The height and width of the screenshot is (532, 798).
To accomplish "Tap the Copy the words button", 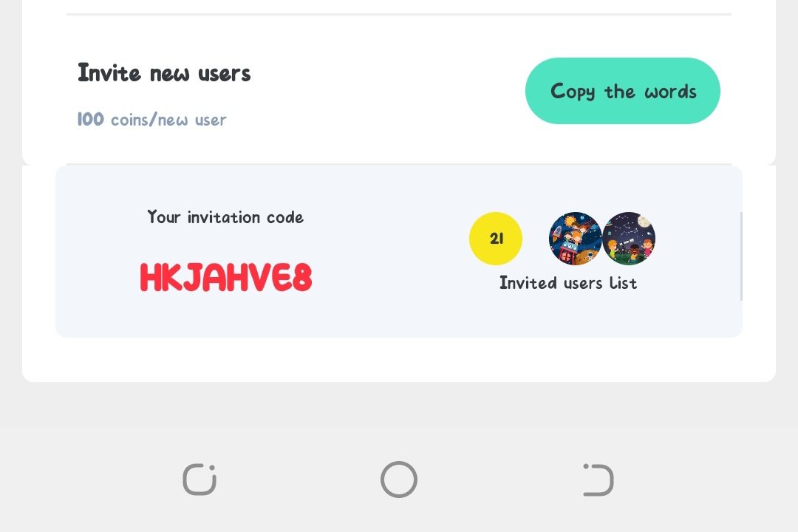I will 622,91.
